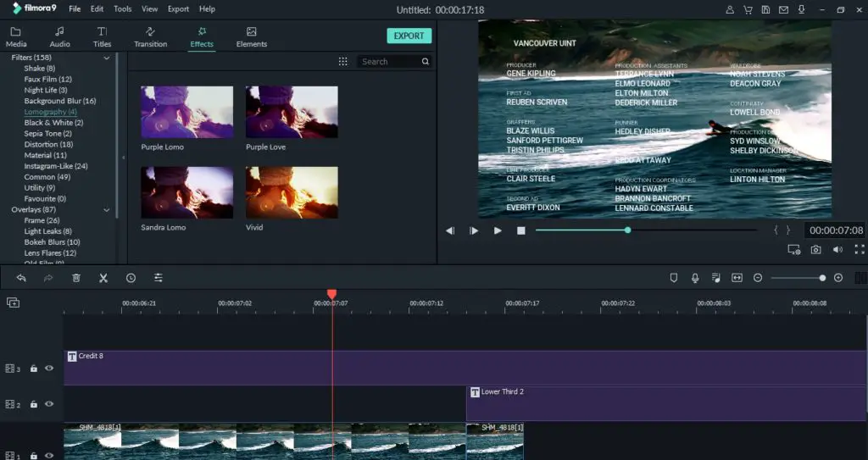Select the Night Life (3) category
The width and height of the screenshot is (868, 460).
(x=46, y=90)
